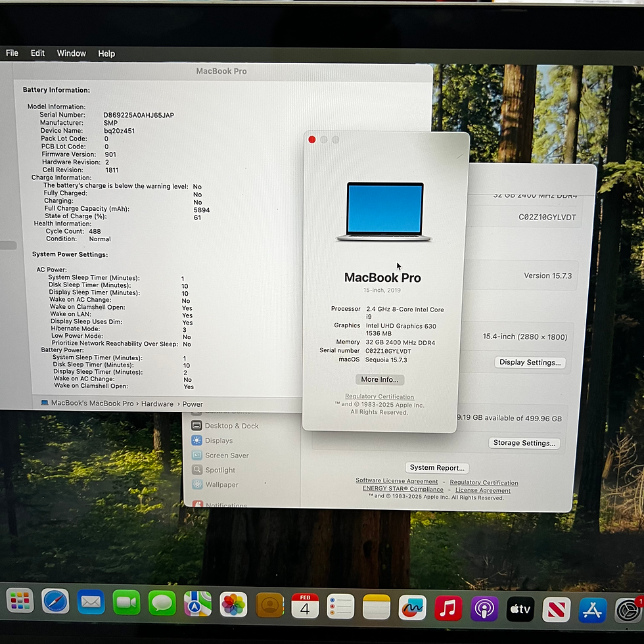644x644 pixels.
Task: Click the Displays sidebar icon
Action: pyautogui.click(x=196, y=440)
